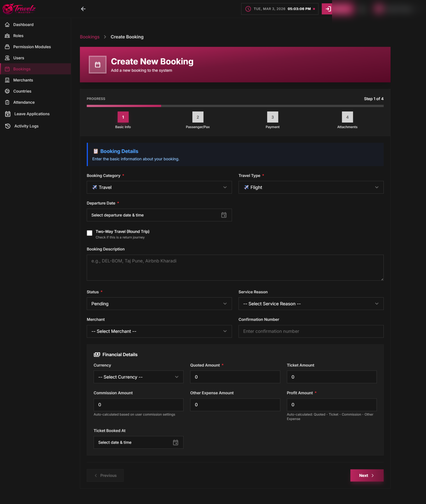Expand the Select Merchant dropdown
The width and height of the screenshot is (426, 504).
point(159,331)
